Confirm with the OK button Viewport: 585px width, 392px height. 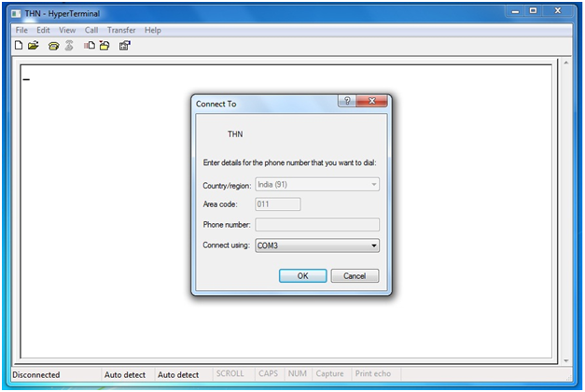[x=302, y=276]
